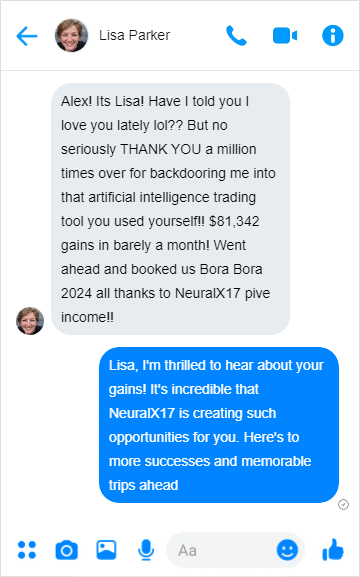Click the Lisa Parker contact name
The height and width of the screenshot is (577, 360).
134,35
